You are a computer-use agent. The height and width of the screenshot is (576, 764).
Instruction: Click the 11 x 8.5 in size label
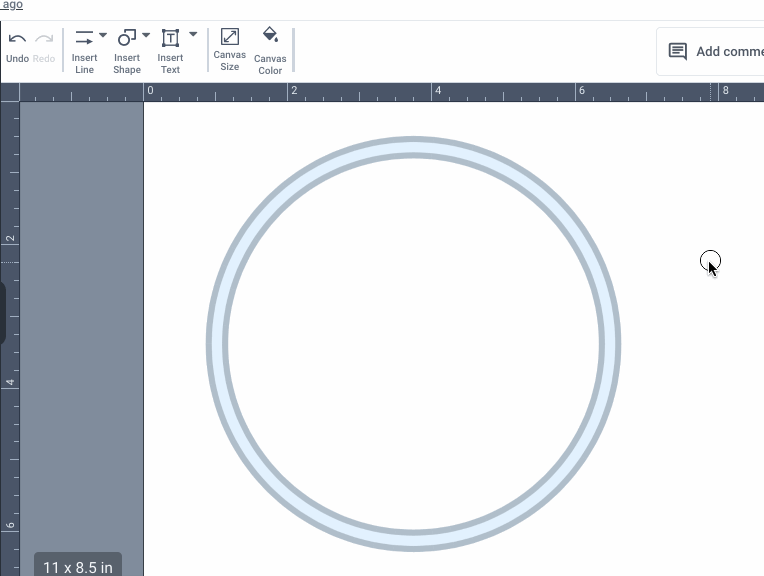click(x=78, y=567)
